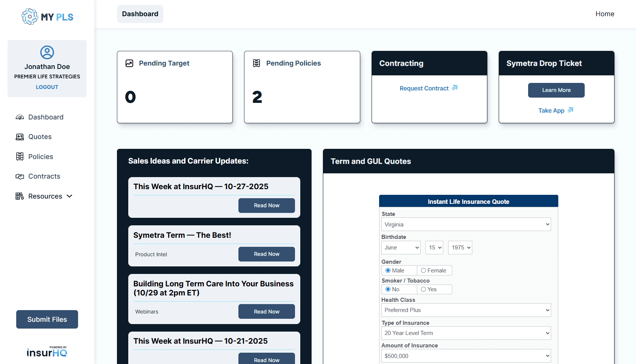The image size is (636, 364).
Task: Select Yes for Smoker / Tobacco
Action: (423, 289)
